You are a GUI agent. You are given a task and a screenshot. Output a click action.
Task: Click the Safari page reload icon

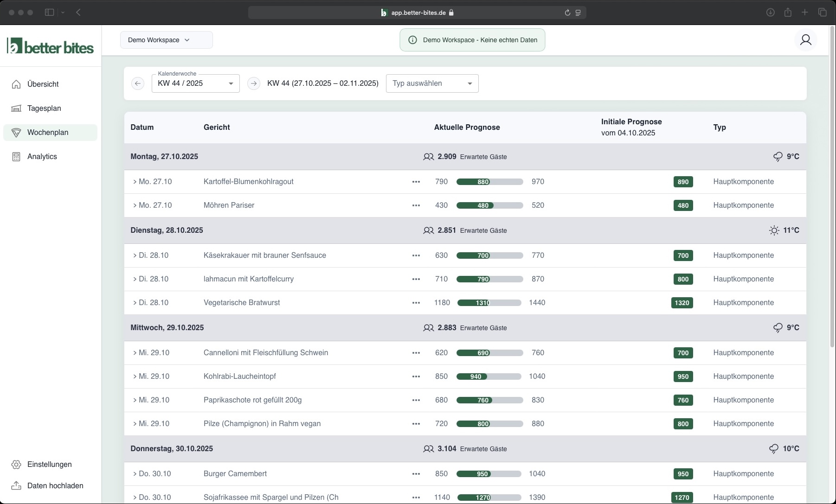(x=567, y=13)
